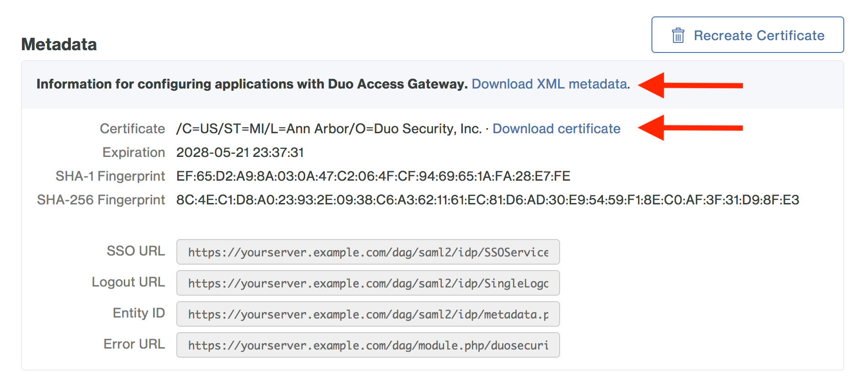Click the red arrow beside Download XML metadata
This screenshot has height=386, width=868.
tap(690, 85)
